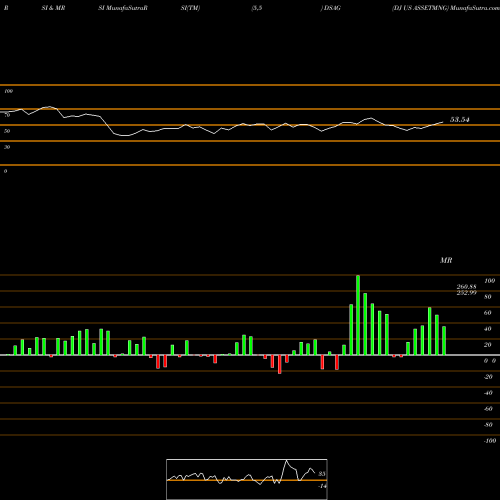
Task: Click the value 33 in mini chart
Action: [x=322, y=474]
